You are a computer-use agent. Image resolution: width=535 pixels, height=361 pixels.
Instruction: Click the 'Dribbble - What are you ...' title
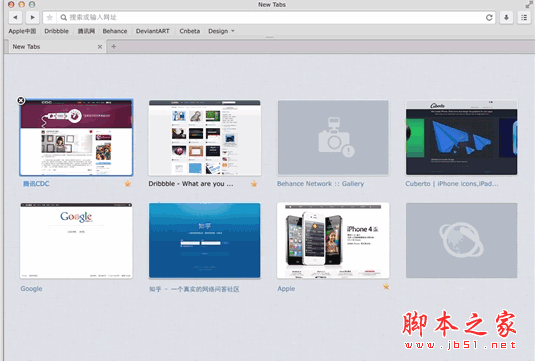tap(191, 184)
